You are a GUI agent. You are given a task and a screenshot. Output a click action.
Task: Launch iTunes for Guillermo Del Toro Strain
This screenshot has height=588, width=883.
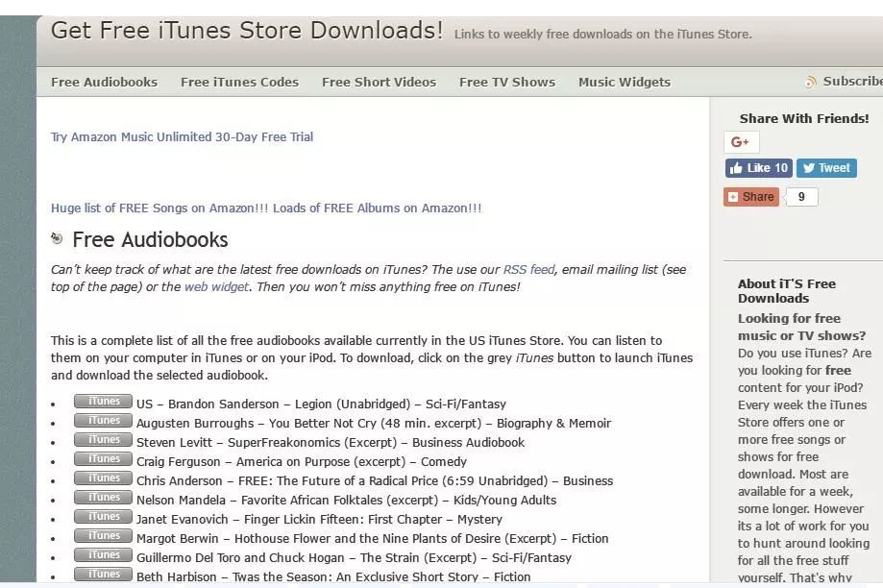[x=103, y=554]
